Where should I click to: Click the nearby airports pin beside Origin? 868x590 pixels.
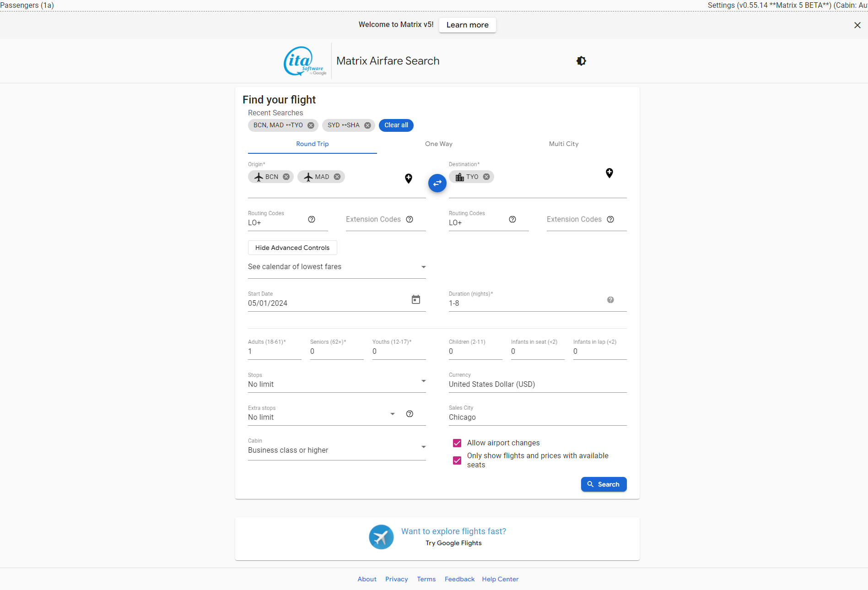tap(408, 179)
